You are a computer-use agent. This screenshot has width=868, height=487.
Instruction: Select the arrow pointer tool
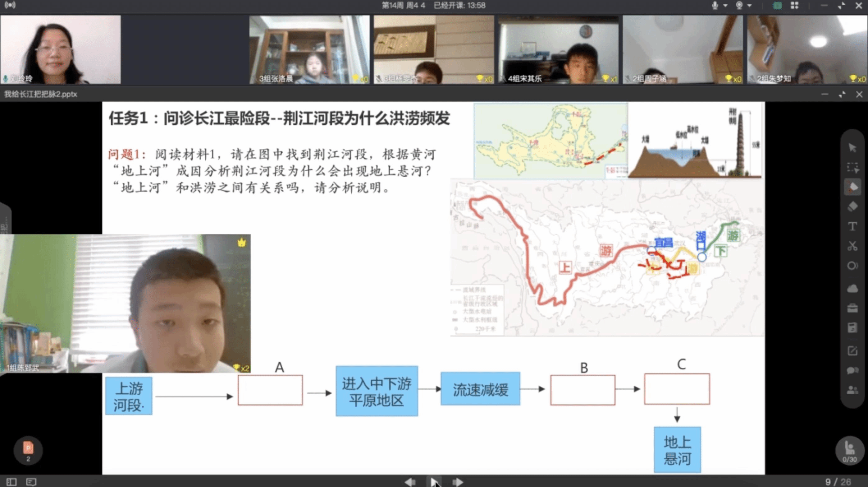tap(852, 148)
